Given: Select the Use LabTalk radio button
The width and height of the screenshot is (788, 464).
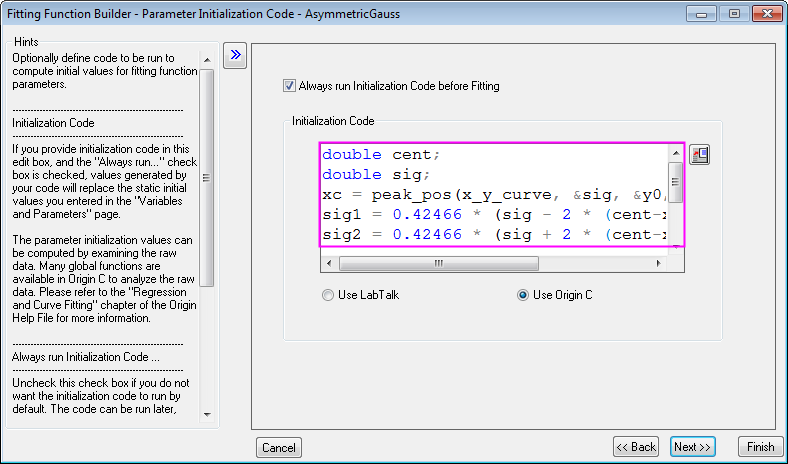Looking at the screenshot, I should (326, 295).
